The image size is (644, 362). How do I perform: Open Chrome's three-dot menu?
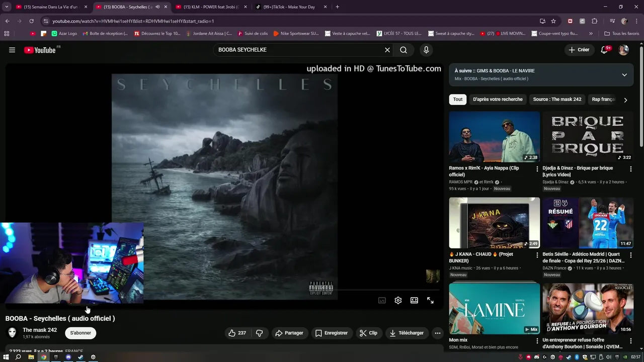(636, 21)
